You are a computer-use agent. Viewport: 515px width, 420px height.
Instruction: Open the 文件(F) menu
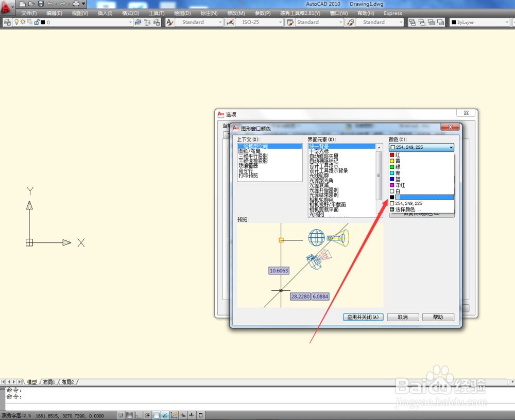[x=29, y=13]
